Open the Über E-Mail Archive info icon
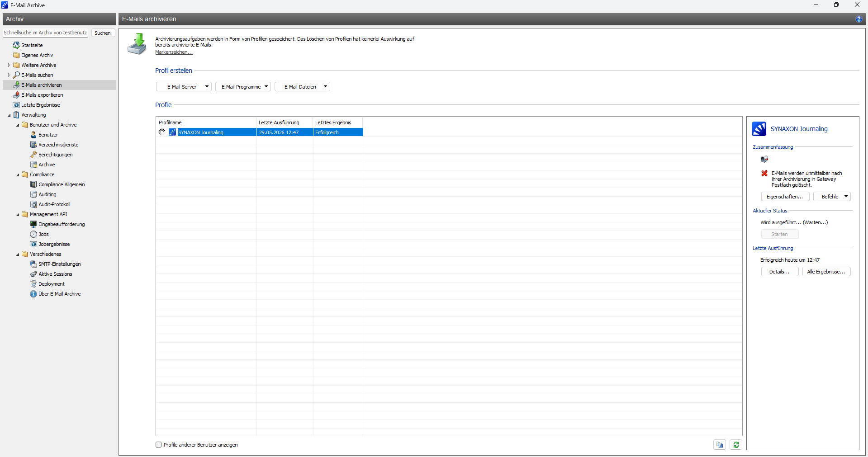The width and height of the screenshot is (868, 457). tap(33, 294)
